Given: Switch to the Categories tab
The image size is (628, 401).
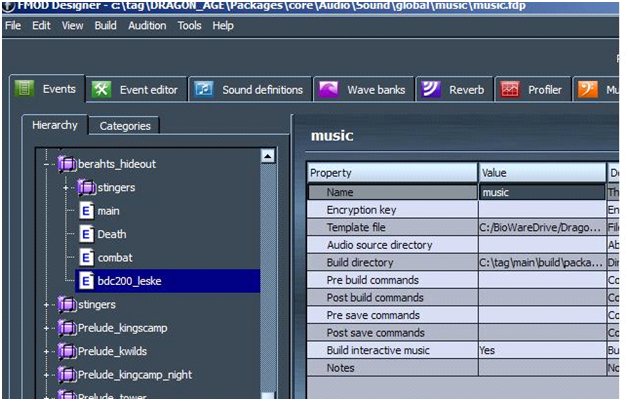Looking at the screenshot, I should (125, 126).
